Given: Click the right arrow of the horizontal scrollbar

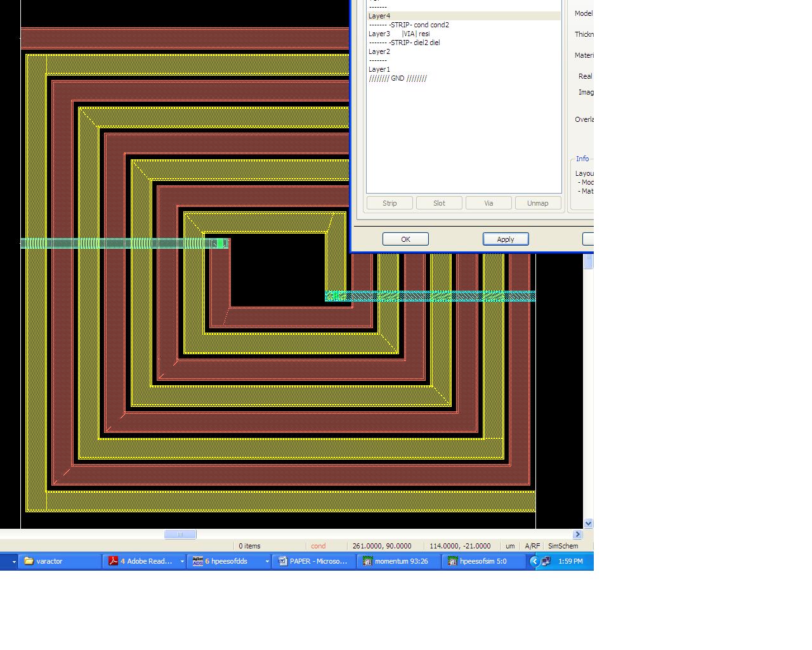Looking at the screenshot, I should click(x=577, y=534).
